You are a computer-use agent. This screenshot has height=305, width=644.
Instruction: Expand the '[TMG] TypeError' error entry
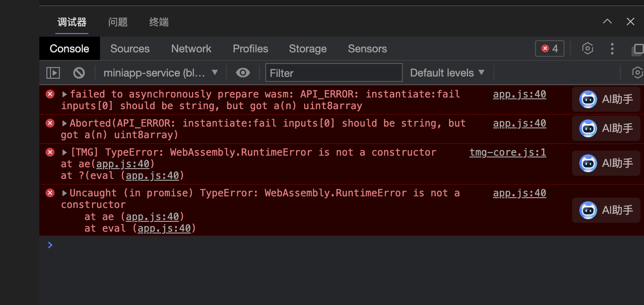pos(65,152)
